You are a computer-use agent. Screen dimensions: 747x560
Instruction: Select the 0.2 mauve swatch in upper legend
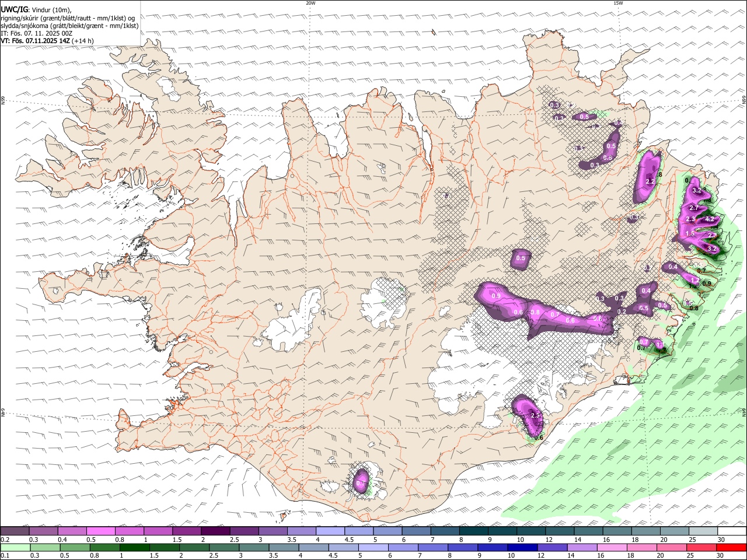click(15, 531)
